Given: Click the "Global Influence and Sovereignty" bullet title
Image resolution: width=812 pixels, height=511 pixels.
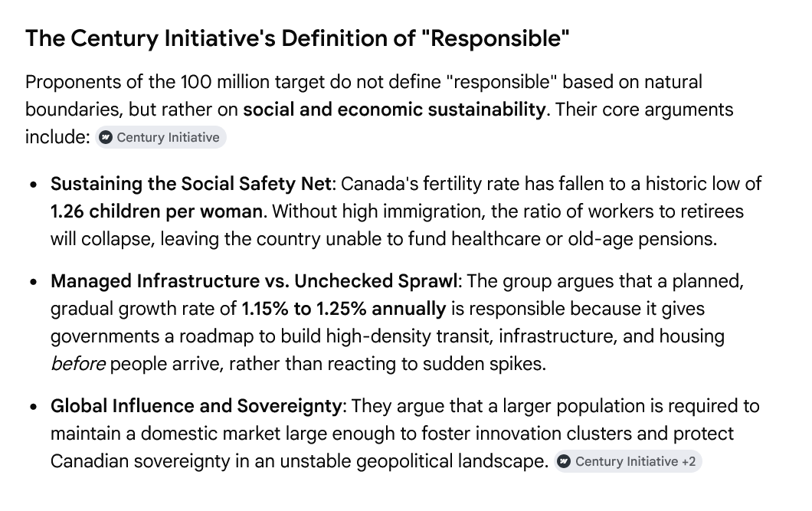Looking at the screenshot, I should [x=196, y=406].
